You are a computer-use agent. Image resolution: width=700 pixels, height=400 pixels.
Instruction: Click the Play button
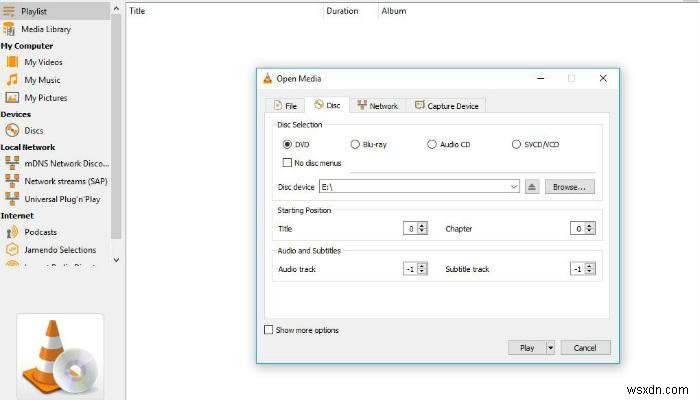pyautogui.click(x=527, y=347)
